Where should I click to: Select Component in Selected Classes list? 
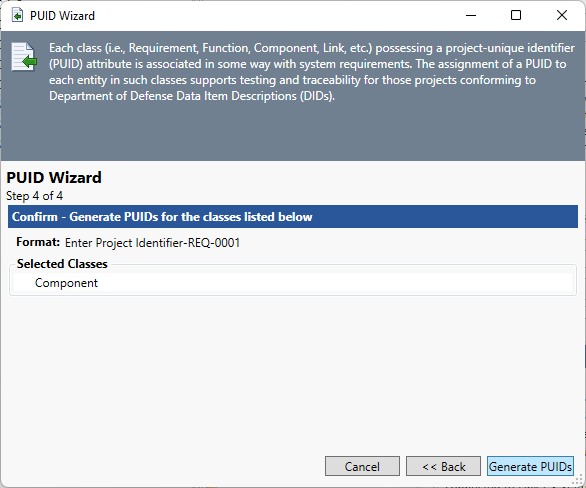tap(66, 283)
